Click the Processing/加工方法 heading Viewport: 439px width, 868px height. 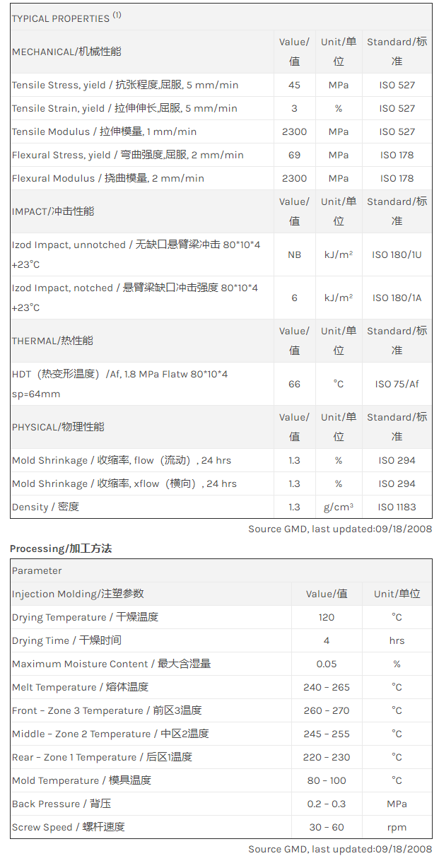(x=61, y=549)
